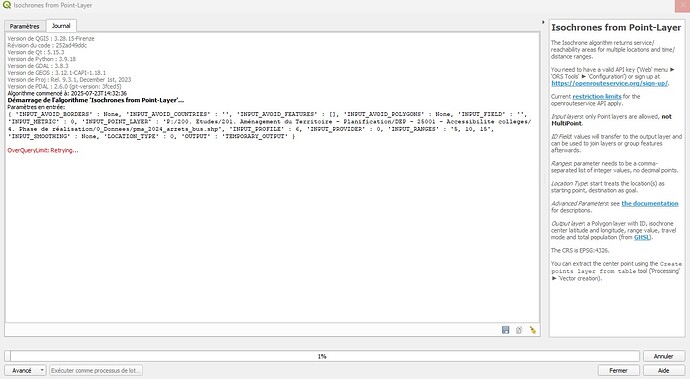Collapse the help panel arrow
The width and height of the screenshot is (690, 379).
[x=543, y=22]
